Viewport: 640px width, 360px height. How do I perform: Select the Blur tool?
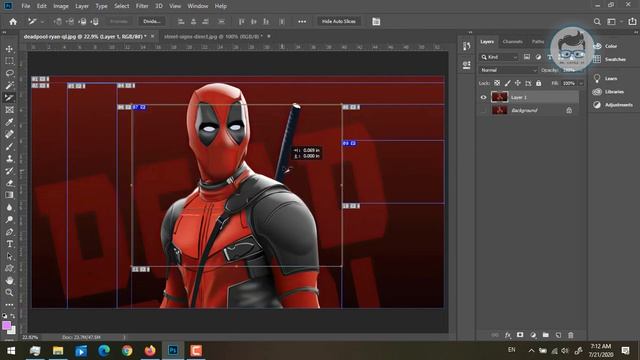pyautogui.click(x=9, y=207)
